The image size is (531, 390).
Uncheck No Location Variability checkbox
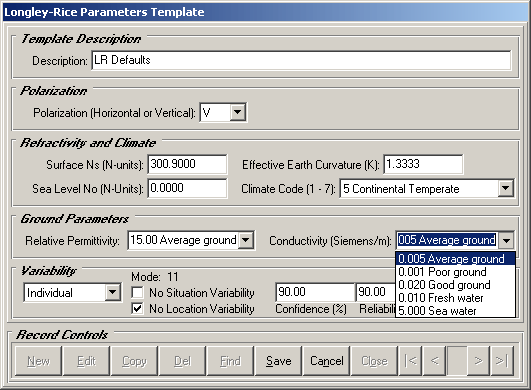(137, 309)
